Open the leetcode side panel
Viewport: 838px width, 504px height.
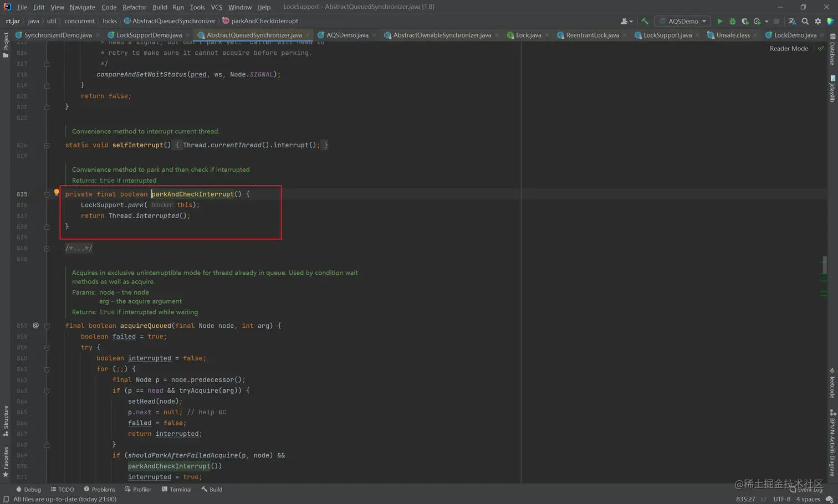click(x=832, y=383)
